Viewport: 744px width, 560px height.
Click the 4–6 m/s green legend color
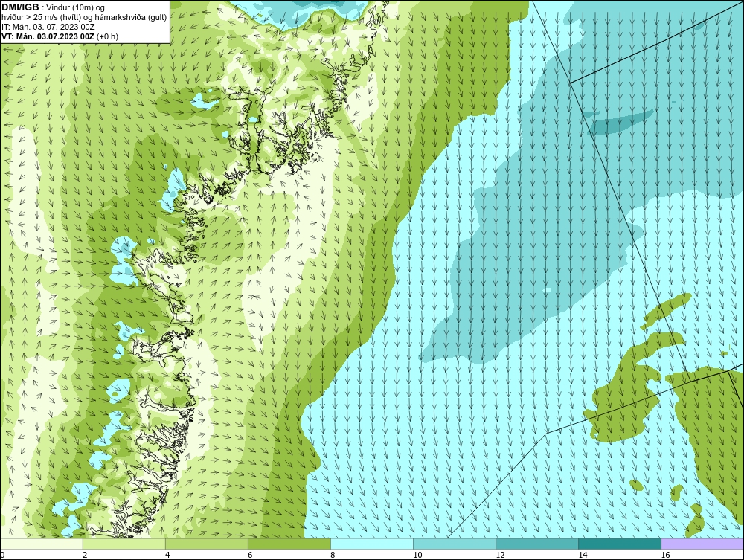point(207,544)
